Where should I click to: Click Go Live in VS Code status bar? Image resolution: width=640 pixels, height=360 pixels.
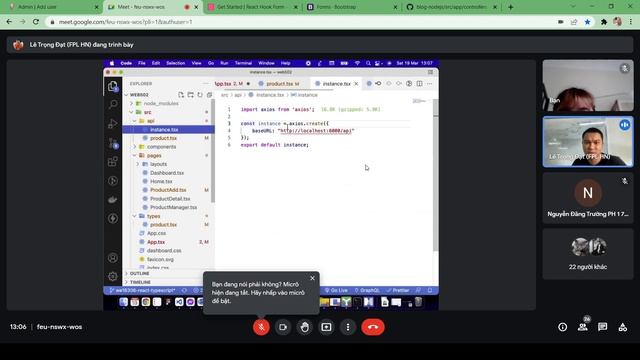pyautogui.click(x=336, y=290)
